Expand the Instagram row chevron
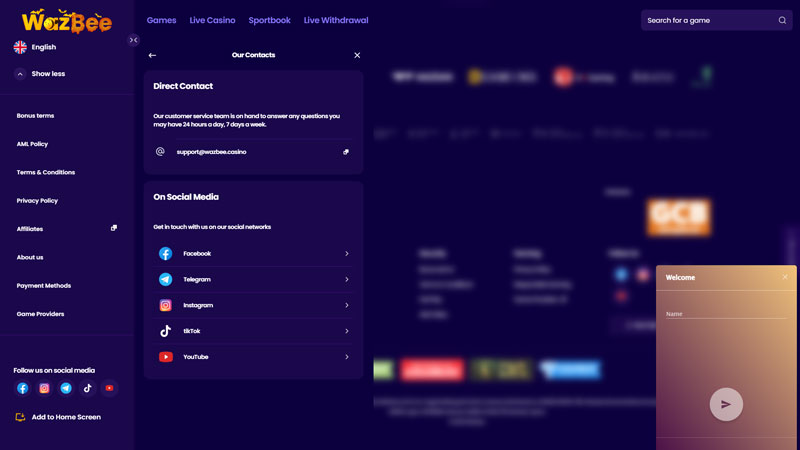 click(347, 305)
